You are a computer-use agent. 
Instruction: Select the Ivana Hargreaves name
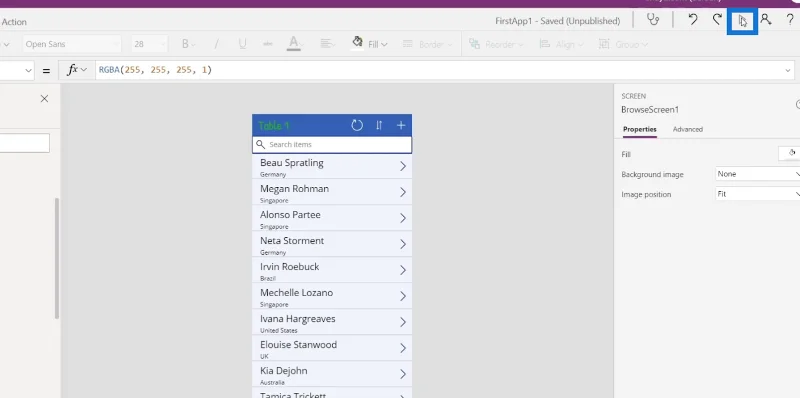click(298, 319)
